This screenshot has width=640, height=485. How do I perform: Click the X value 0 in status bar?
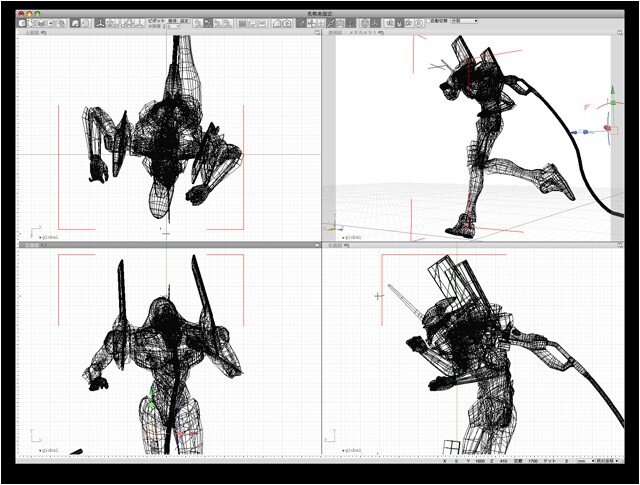pos(457,461)
